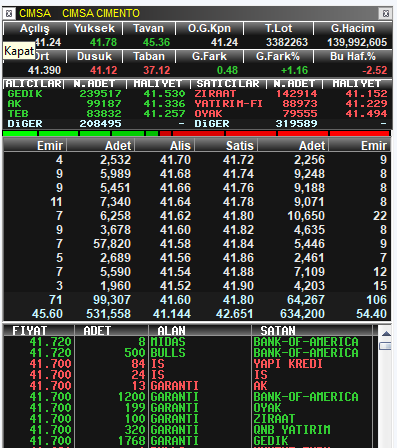Select buyer GEDIK in the ALICILAR table
The width and height of the screenshot is (397, 448).
click(25, 94)
